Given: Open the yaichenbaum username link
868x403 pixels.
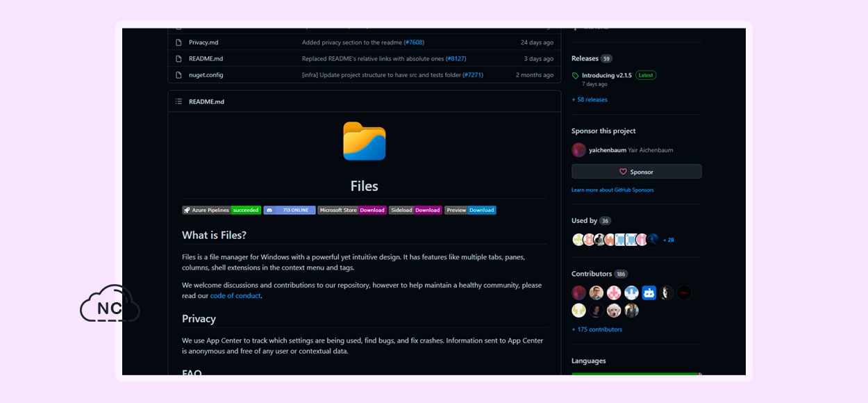Looking at the screenshot, I should [608, 150].
